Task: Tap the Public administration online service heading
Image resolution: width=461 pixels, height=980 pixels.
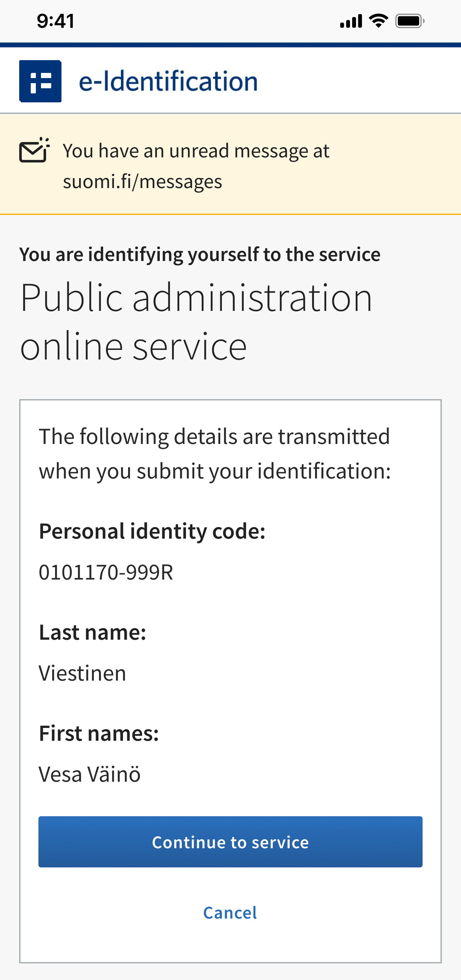Action: click(196, 321)
